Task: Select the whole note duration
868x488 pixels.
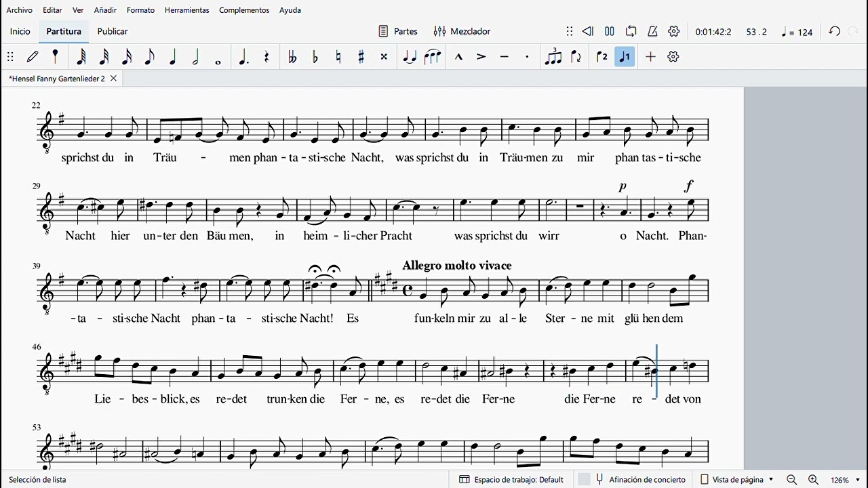Action: pyautogui.click(x=218, y=62)
